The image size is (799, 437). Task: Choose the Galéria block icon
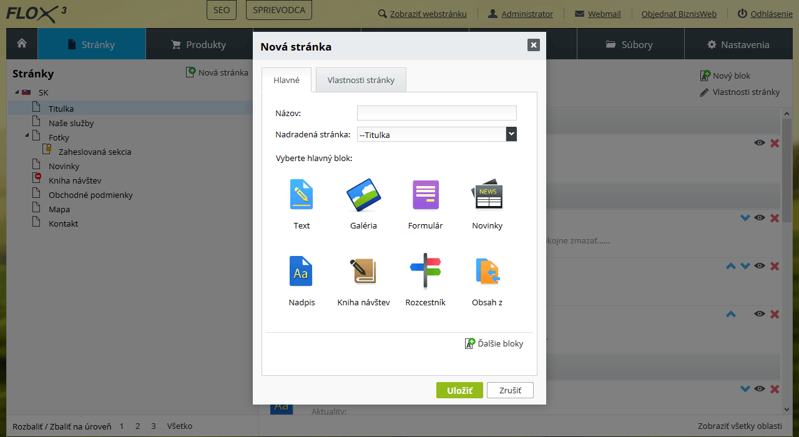click(x=363, y=195)
